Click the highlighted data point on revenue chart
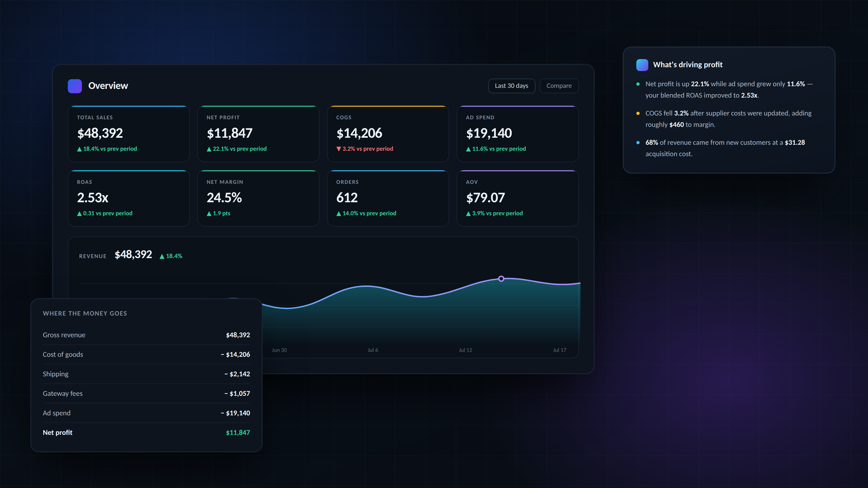868x488 pixels. (x=501, y=279)
